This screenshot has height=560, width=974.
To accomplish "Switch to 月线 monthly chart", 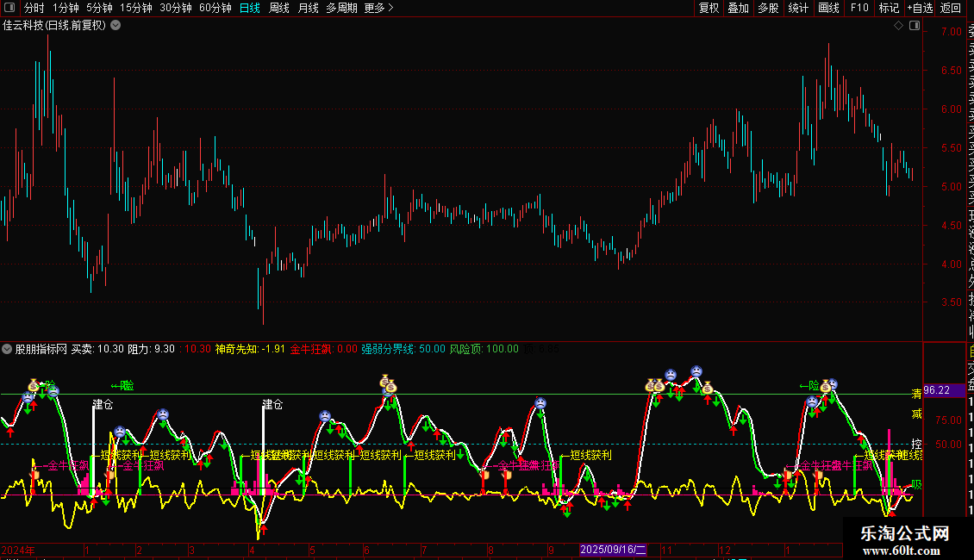I will pyautogui.click(x=308, y=8).
